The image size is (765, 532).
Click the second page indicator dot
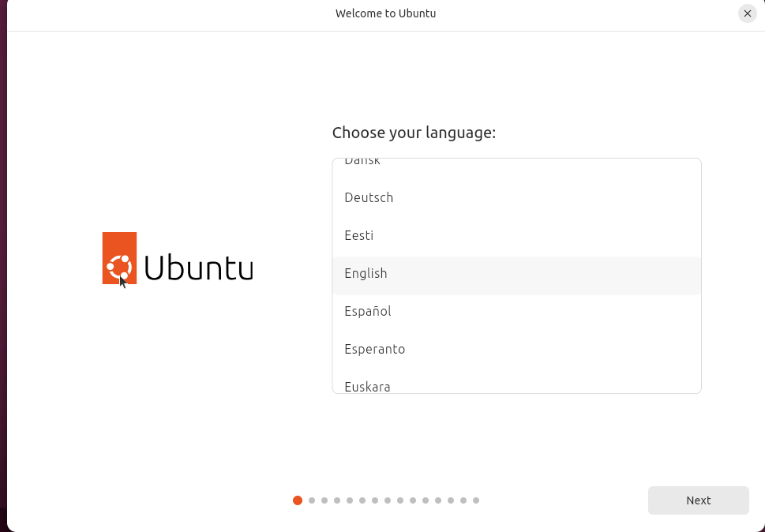click(312, 500)
